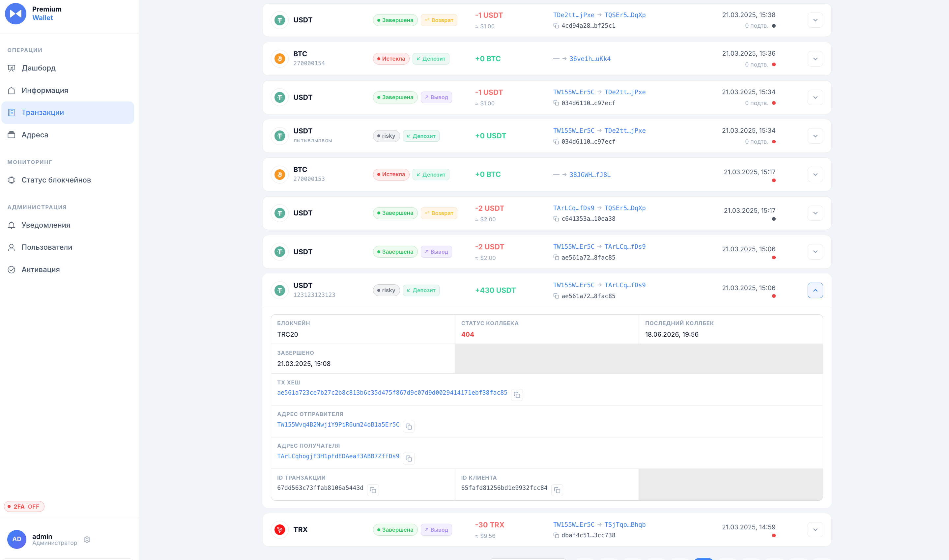Click the TRC20 blockchain value
Screen dimensions: 949x560
coord(288,334)
